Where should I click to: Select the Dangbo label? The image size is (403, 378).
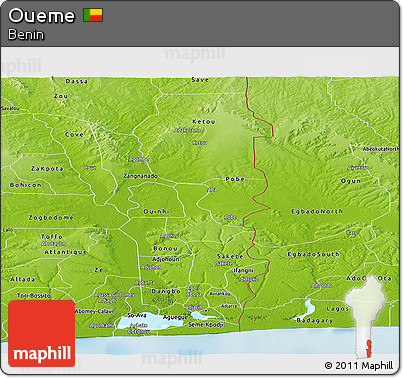pos(166,291)
